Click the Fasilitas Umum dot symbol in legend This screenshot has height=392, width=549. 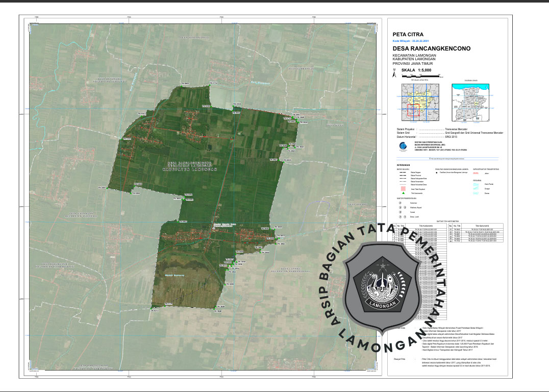coord(437,173)
